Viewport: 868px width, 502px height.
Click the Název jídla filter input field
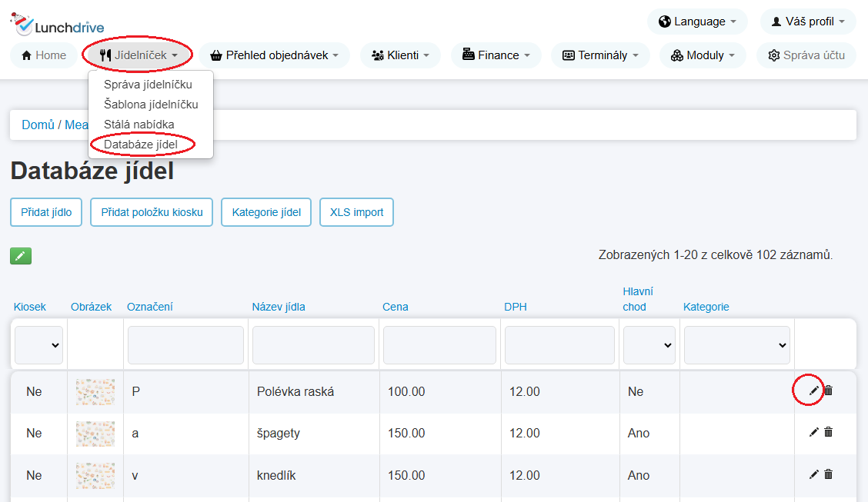coord(313,345)
